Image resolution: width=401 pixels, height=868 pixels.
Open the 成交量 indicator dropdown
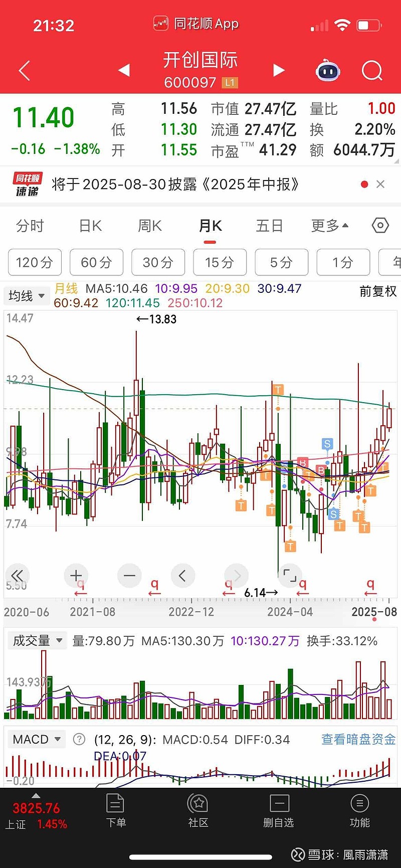coord(37,640)
